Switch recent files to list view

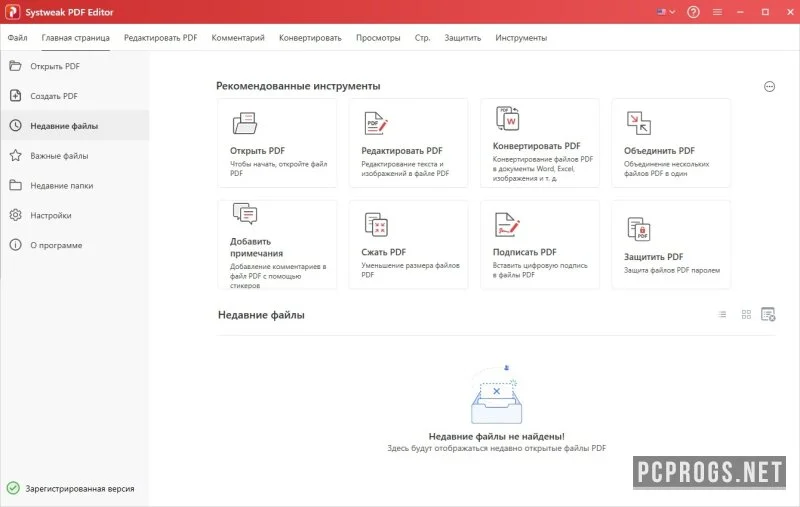(722, 315)
